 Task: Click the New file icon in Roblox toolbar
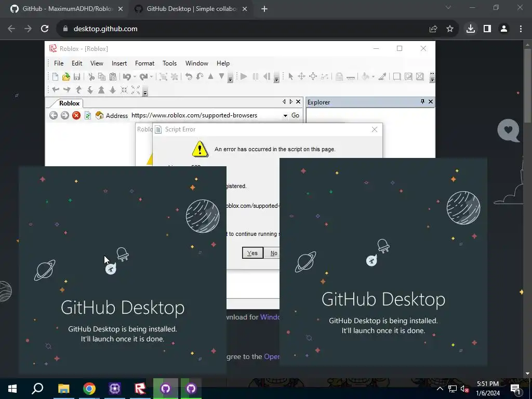tap(55, 77)
